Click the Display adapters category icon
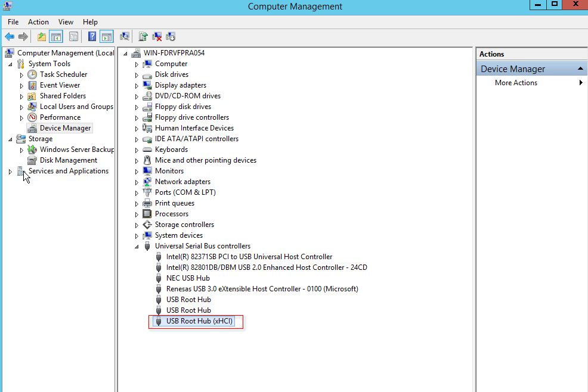 click(x=147, y=85)
